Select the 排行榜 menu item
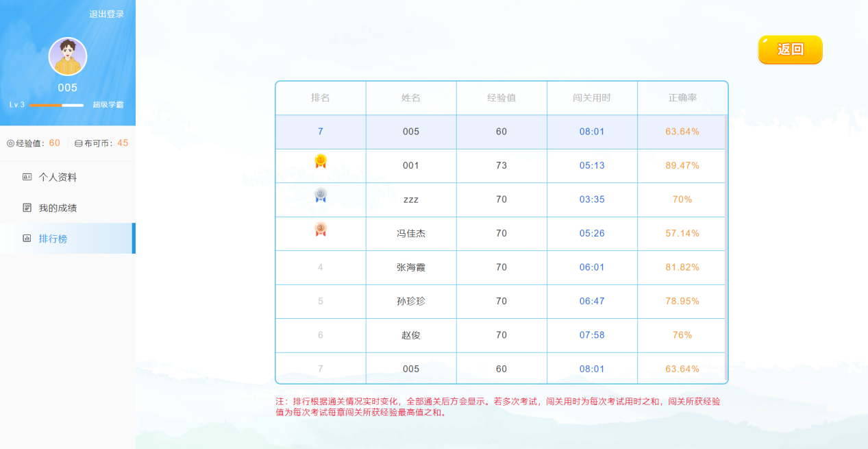 click(x=53, y=239)
